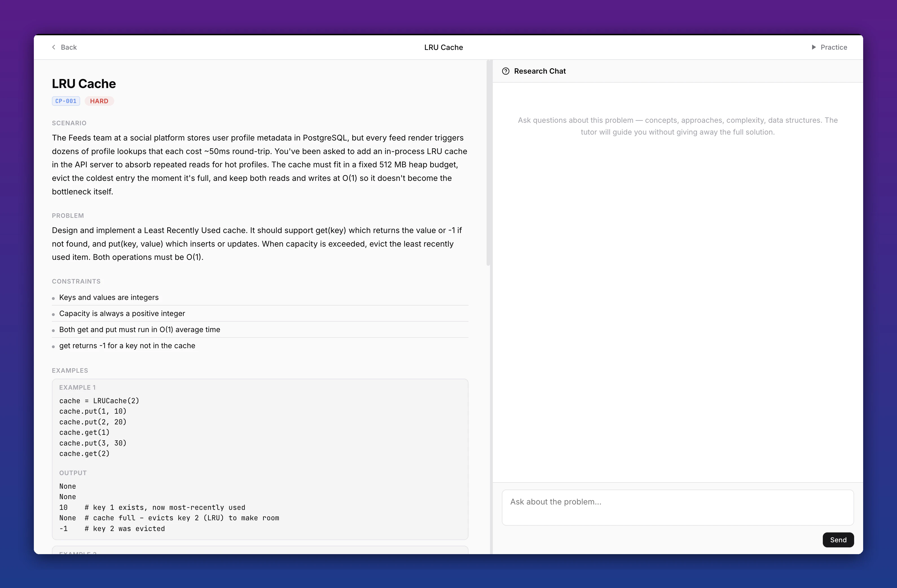Click the Research Chat question-mark icon
Viewport: 897px width, 588px height.
click(506, 71)
